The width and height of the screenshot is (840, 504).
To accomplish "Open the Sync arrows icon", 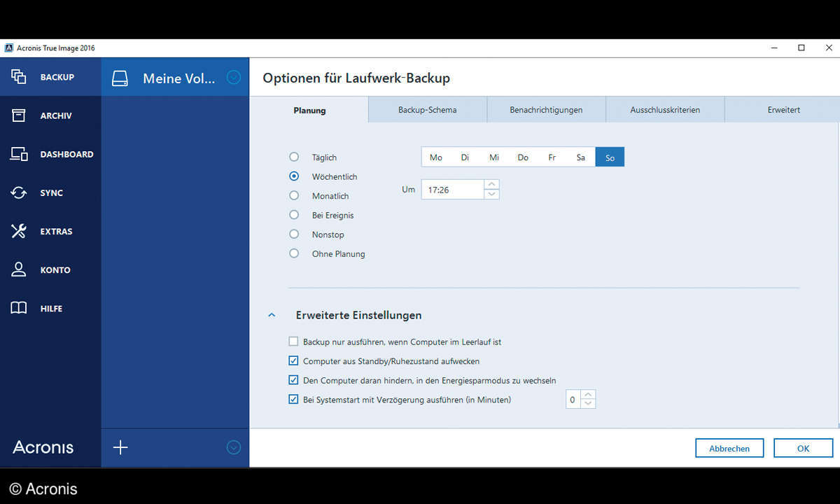I will pyautogui.click(x=19, y=192).
